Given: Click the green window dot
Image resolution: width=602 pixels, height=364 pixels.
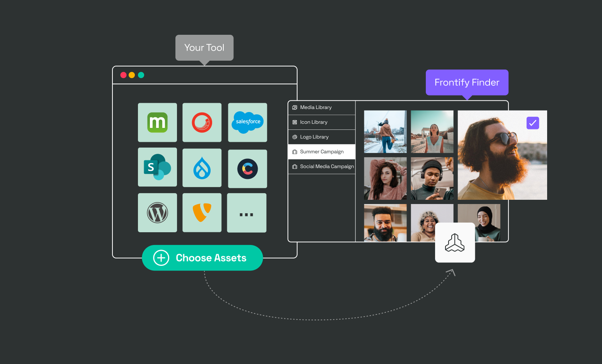Looking at the screenshot, I should [141, 75].
